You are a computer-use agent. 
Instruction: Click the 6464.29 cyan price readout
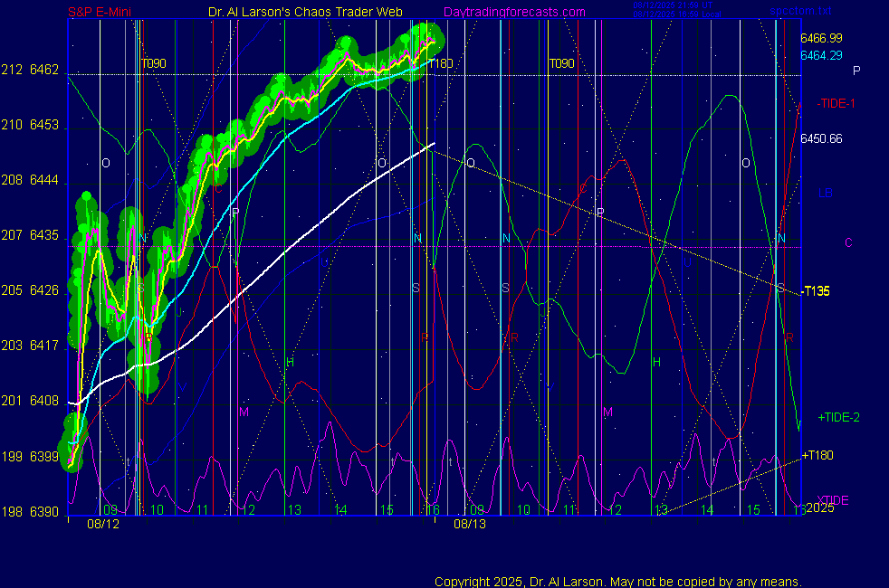821,55
